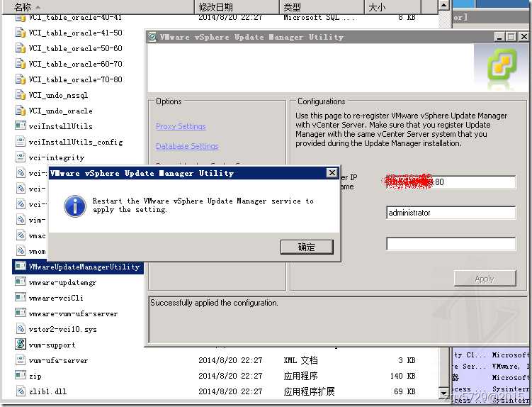Click the 应用程序扩展 type cell for zlib1.dll

309,391
